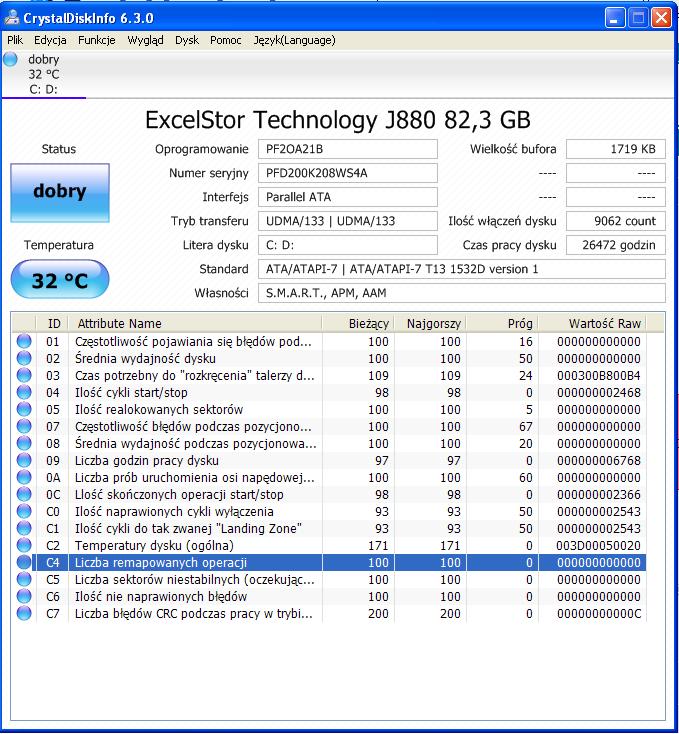The height and width of the screenshot is (734, 679).
Task: Select the Liczba godzin pracy dysku row
Action: (x=329, y=461)
